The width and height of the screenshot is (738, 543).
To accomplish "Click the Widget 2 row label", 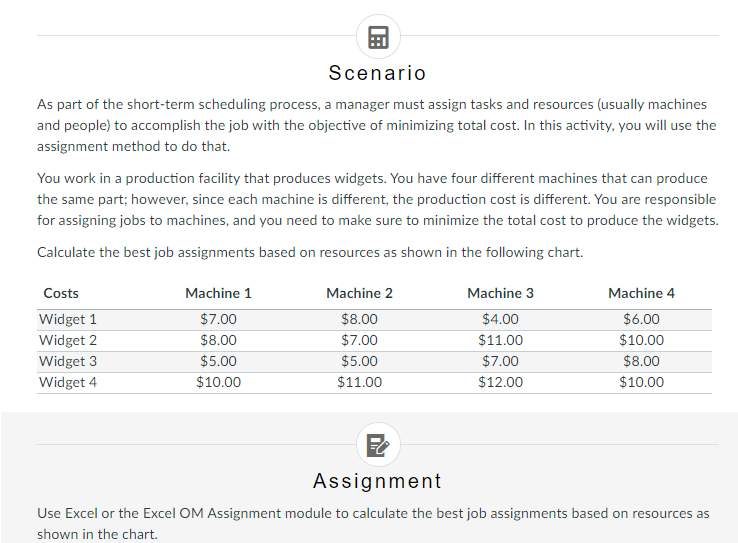I will click(68, 340).
